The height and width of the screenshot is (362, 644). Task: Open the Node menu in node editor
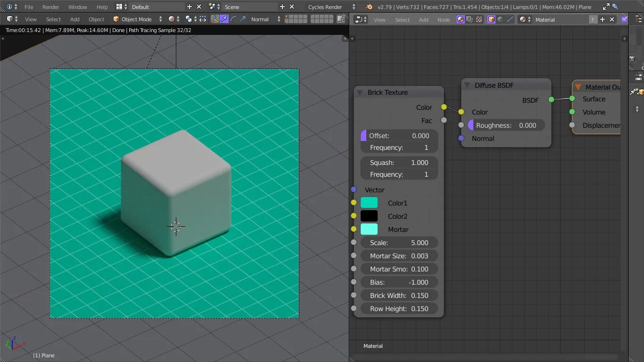pos(443,19)
